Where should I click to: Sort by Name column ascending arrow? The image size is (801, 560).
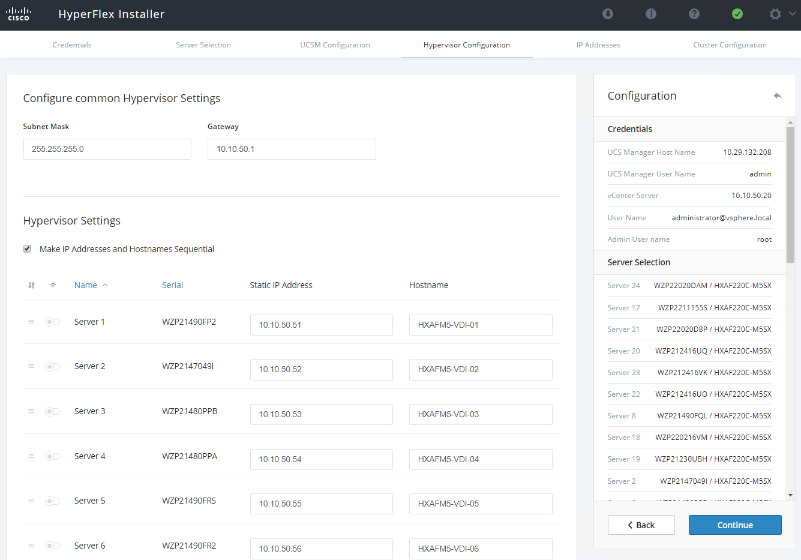click(x=105, y=285)
